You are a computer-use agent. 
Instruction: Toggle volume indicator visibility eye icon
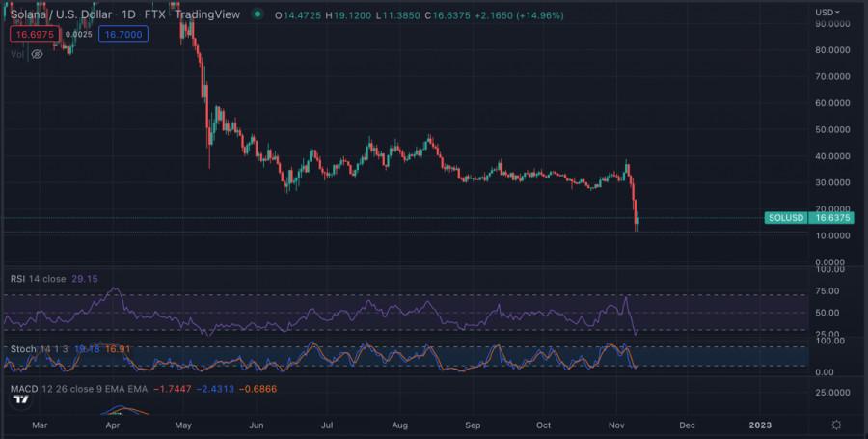point(37,54)
